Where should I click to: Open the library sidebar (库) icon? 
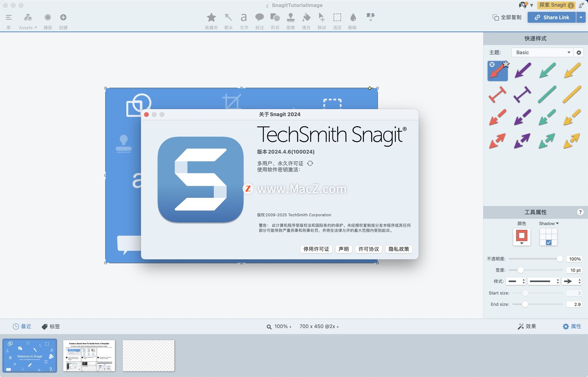[x=9, y=17]
